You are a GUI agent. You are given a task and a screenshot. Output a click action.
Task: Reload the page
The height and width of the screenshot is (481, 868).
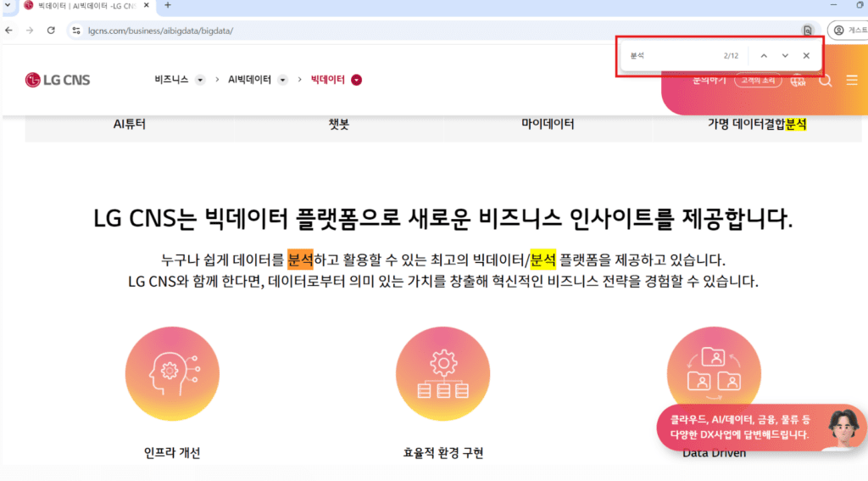point(51,31)
